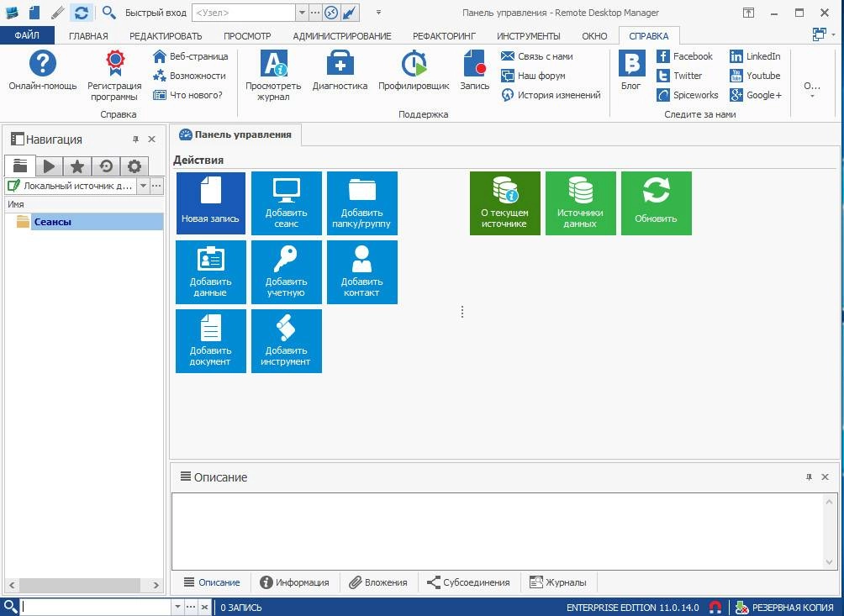Switch to АДМИНИСТРИРОВАНИЕ ribbon tab
Image resolution: width=844 pixels, height=616 pixels.
342,36
